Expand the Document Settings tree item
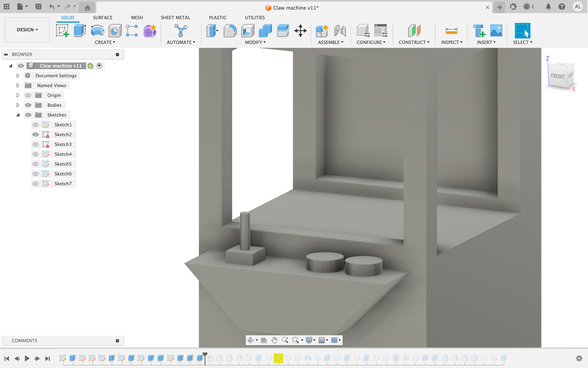This screenshot has height=368, width=588. [18, 76]
